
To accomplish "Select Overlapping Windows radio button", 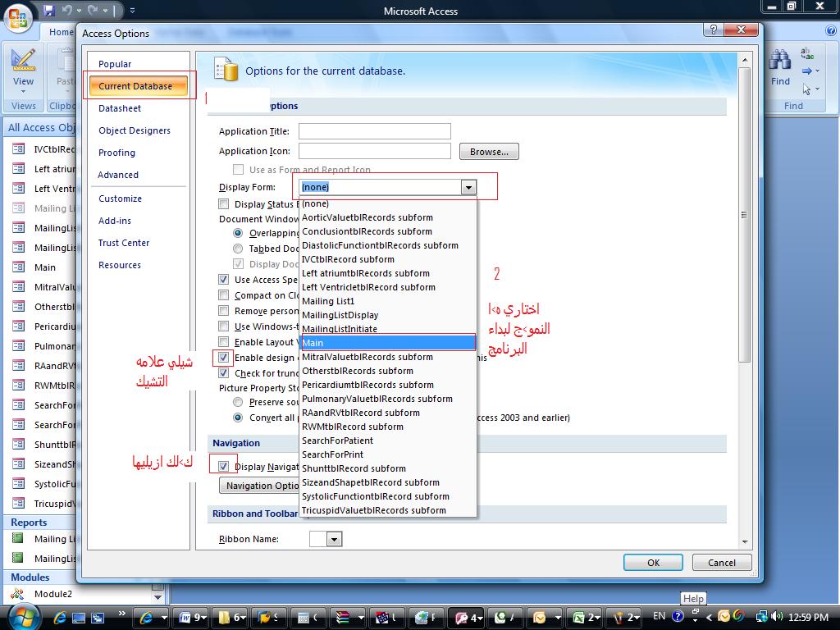I will coord(238,233).
